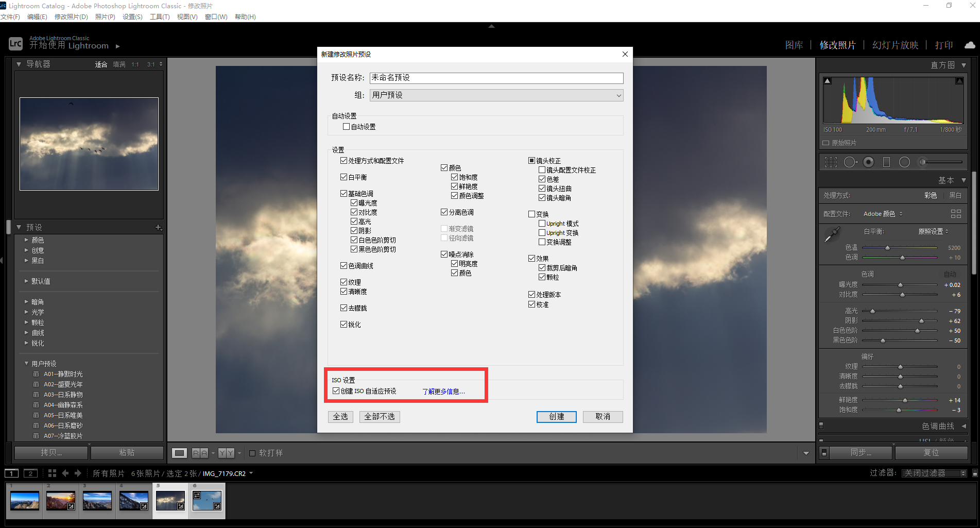Click the 全选 button
This screenshot has width=980, height=528.
tap(340, 417)
